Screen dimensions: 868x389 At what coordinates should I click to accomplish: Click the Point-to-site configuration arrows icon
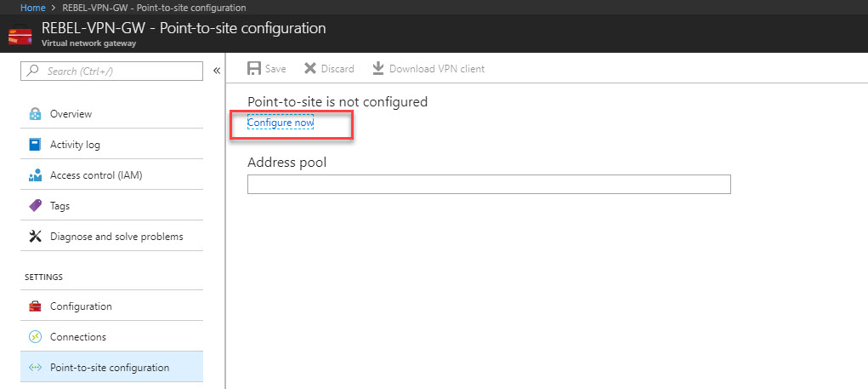[x=35, y=368]
